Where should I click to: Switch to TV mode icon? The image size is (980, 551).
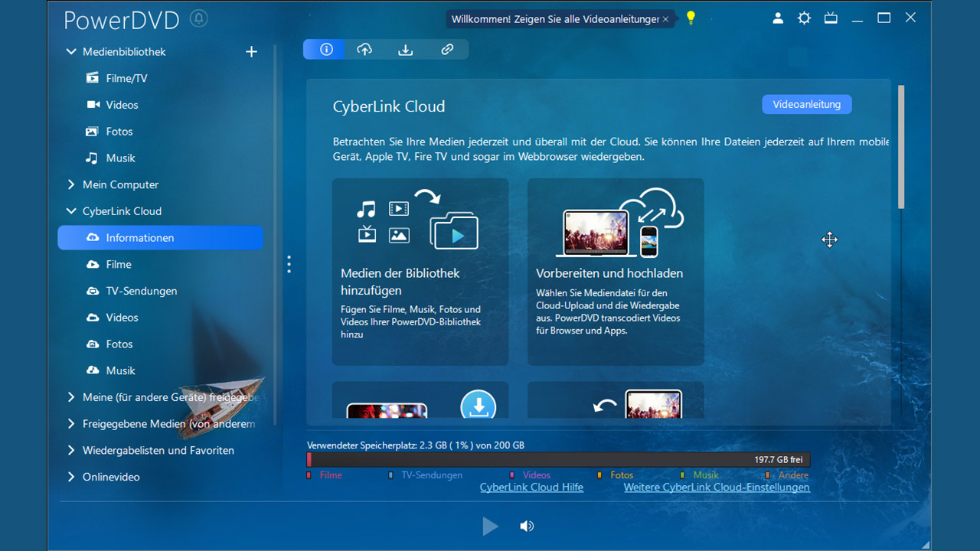click(831, 18)
